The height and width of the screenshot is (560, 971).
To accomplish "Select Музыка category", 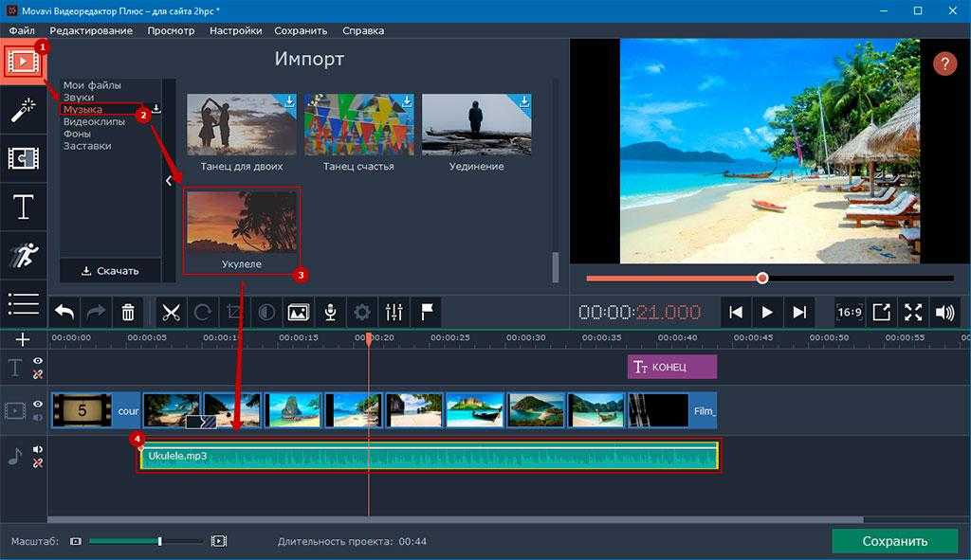I will [83, 110].
